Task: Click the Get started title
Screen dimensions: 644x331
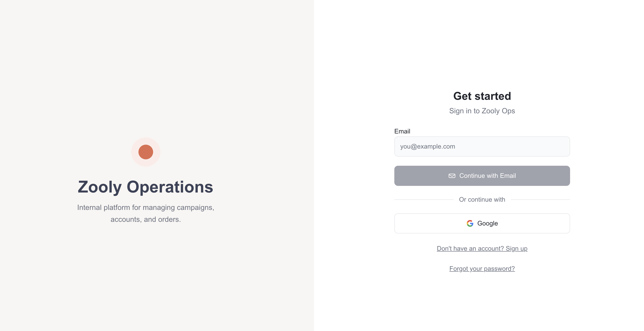Action: pyautogui.click(x=482, y=96)
